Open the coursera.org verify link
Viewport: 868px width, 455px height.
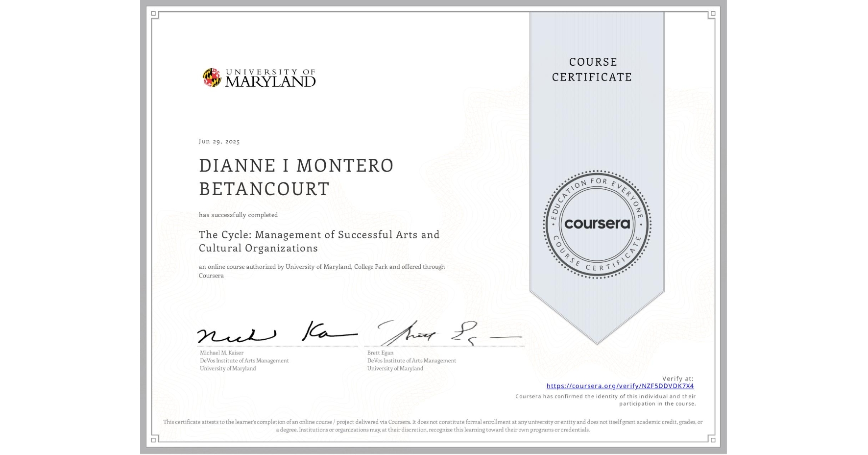pyautogui.click(x=620, y=386)
